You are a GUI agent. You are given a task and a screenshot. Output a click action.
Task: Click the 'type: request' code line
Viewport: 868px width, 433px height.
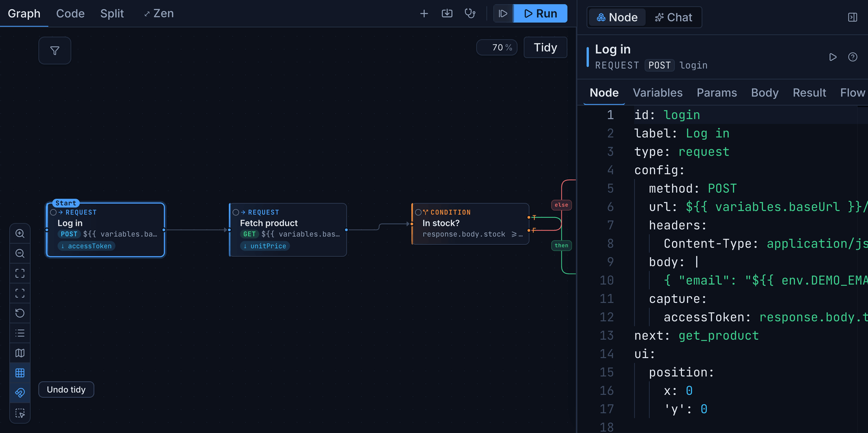click(682, 152)
